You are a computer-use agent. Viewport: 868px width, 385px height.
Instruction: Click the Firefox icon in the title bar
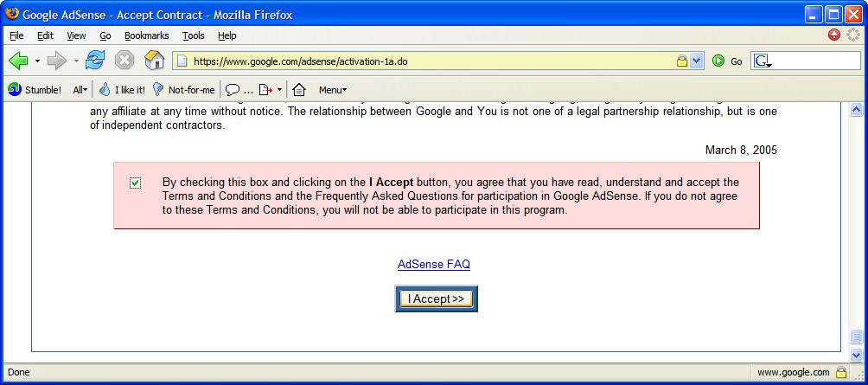11,14
